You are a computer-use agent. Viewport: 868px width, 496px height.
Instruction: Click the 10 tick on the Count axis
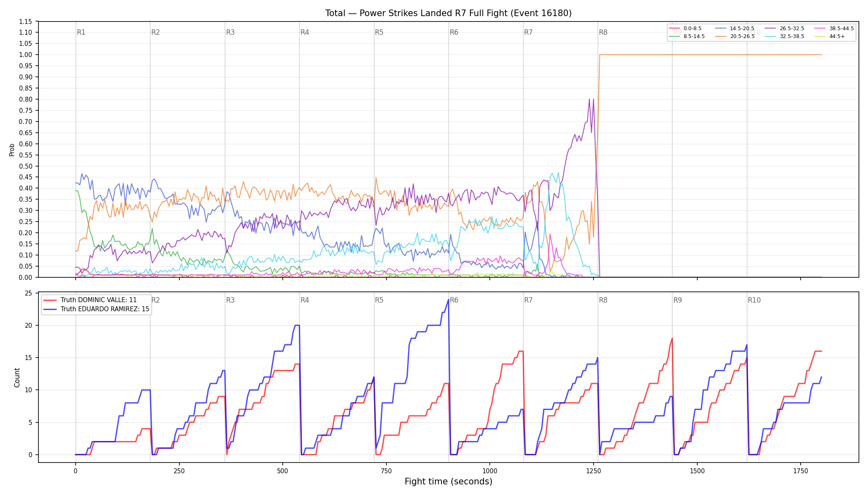coord(29,390)
